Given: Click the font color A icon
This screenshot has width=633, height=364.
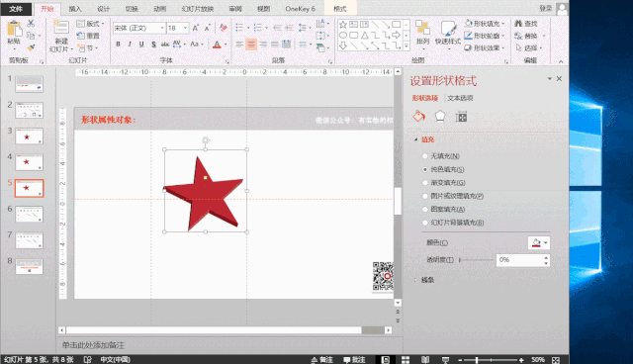Looking at the screenshot, I should (x=217, y=44).
